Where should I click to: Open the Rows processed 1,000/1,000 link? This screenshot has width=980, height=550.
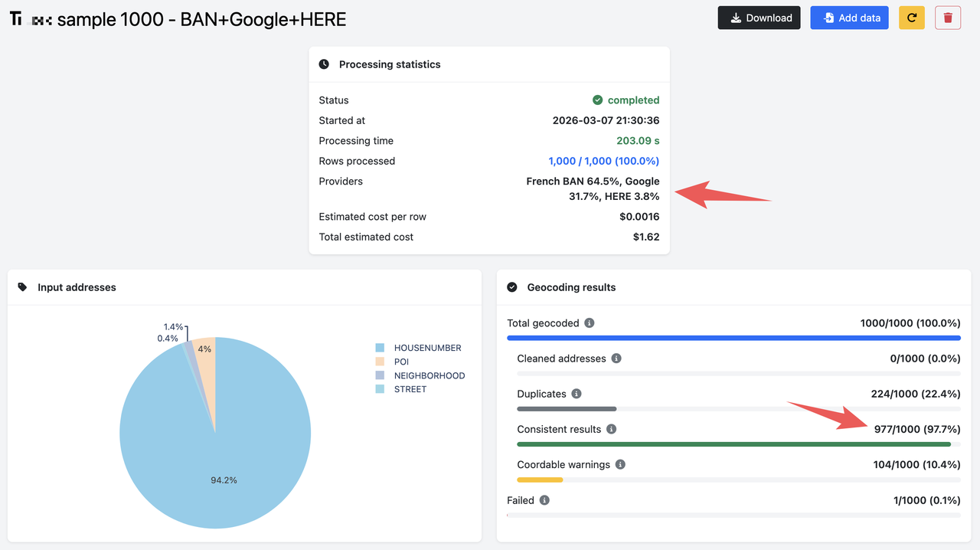tap(603, 160)
